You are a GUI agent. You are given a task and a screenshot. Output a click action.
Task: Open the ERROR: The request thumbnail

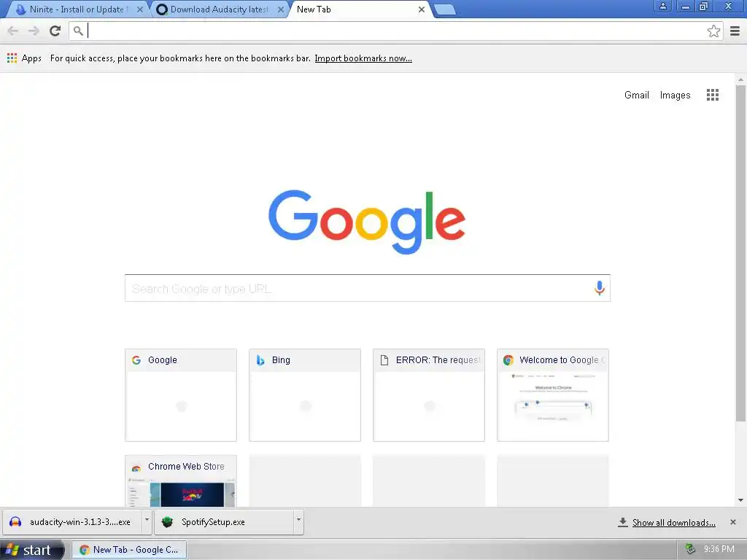[429, 394]
